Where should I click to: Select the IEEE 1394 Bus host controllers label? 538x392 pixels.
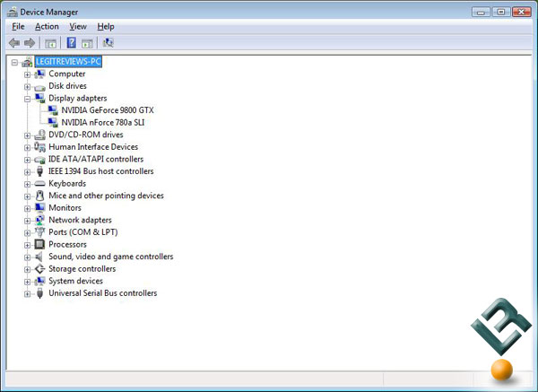[x=100, y=171]
